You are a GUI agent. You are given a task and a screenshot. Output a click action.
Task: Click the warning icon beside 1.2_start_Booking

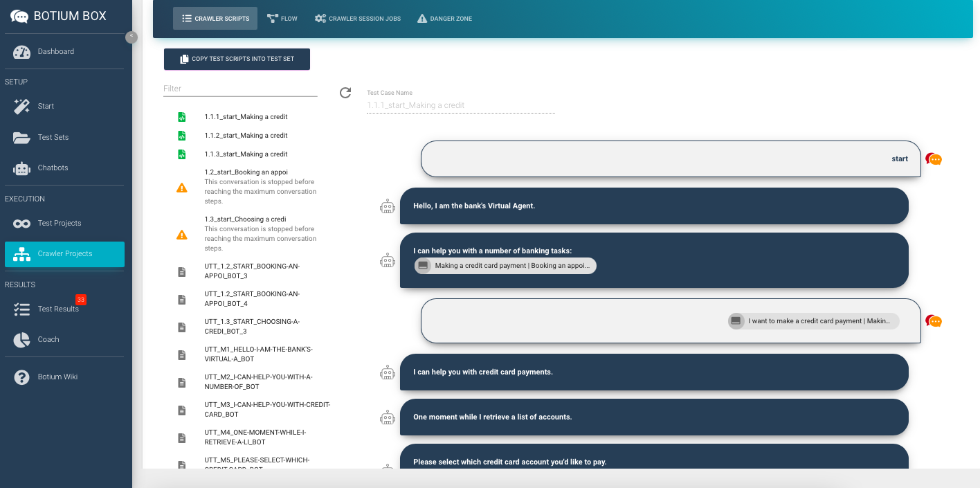coord(182,187)
